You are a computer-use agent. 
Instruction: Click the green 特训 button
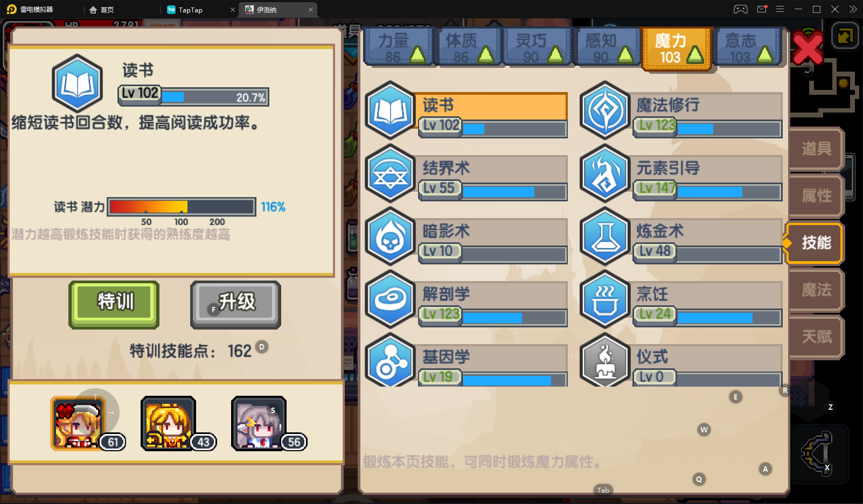click(114, 304)
